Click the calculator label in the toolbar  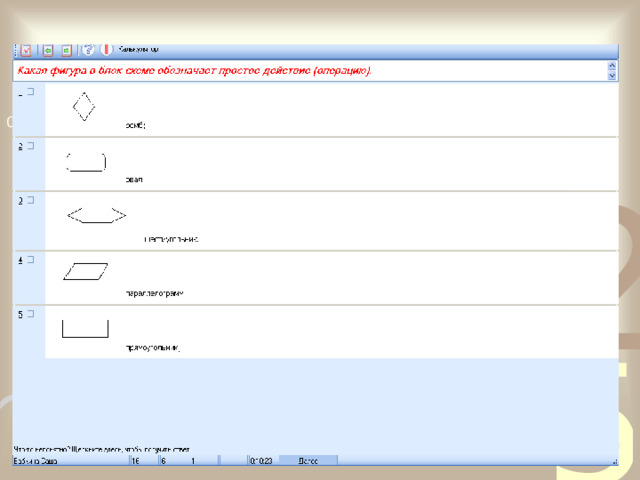click(x=138, y=49)
